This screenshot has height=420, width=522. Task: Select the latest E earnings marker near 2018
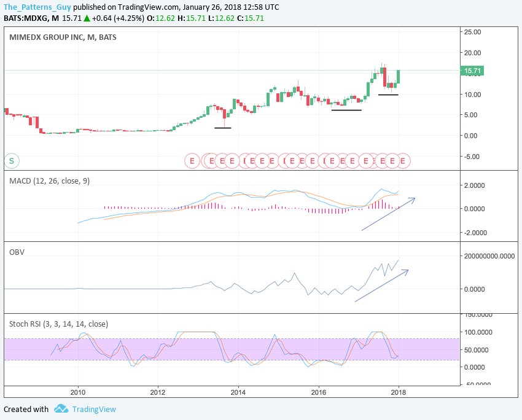pyautogui.click(x=403, y=161)
